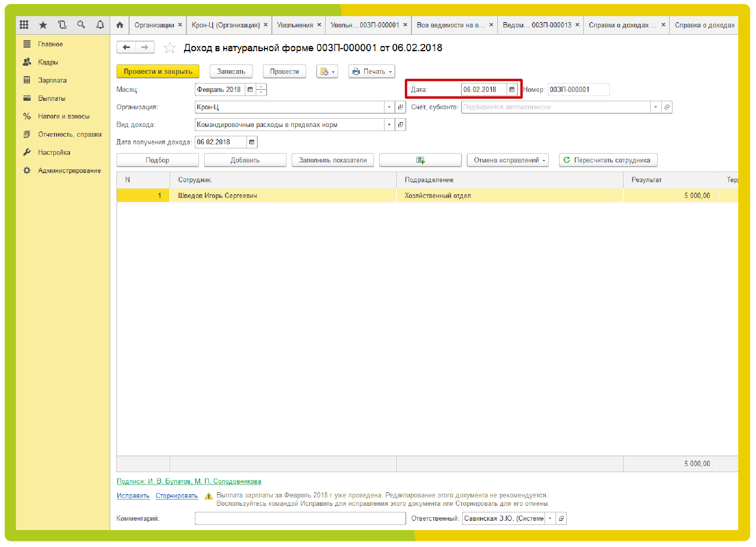Viewport: 756px width, 547px height.
Task: Increase month with Месяц stepper up arrow
Action: (261, 87)
